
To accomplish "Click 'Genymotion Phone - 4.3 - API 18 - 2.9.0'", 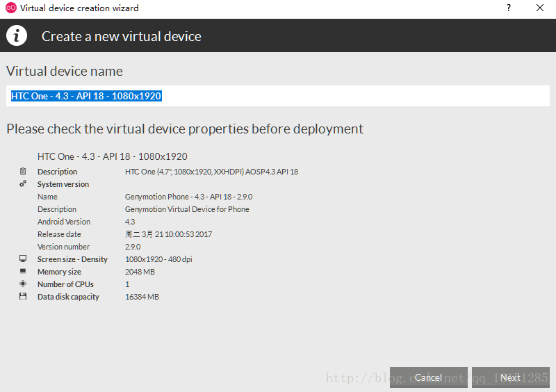I will click(x=188, y=197).
